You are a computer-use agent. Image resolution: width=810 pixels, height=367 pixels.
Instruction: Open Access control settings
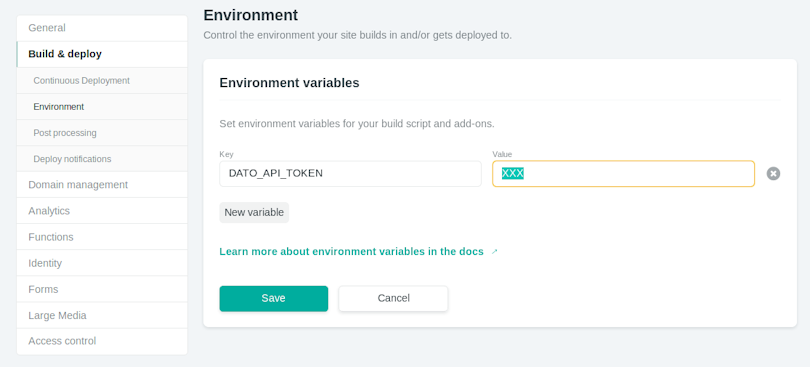click(x=102, y=341)
